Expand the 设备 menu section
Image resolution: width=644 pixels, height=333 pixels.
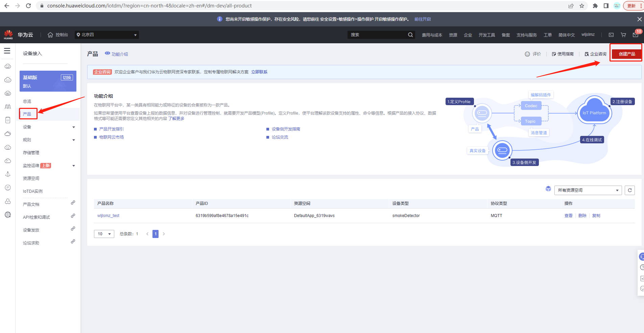[74, 127]
